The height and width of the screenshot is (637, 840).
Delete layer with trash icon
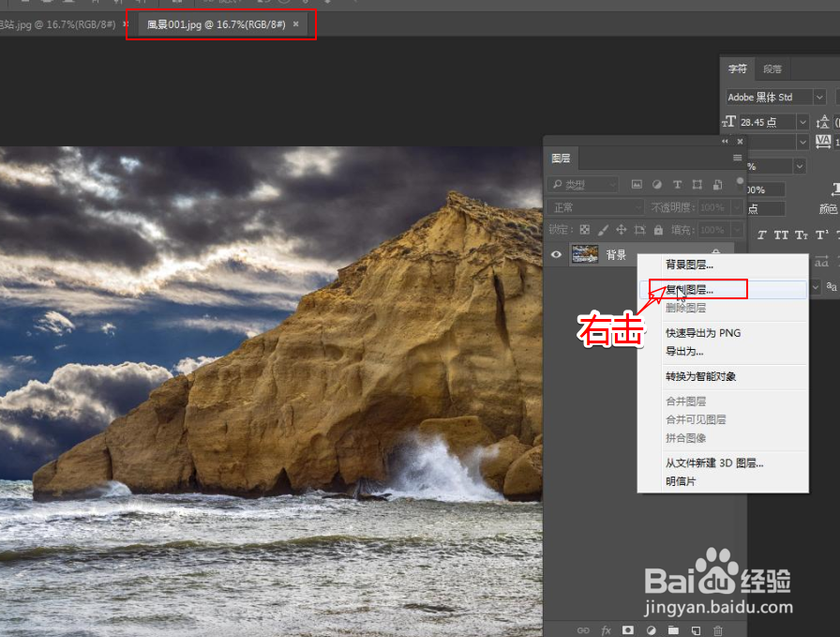[718, 630]
